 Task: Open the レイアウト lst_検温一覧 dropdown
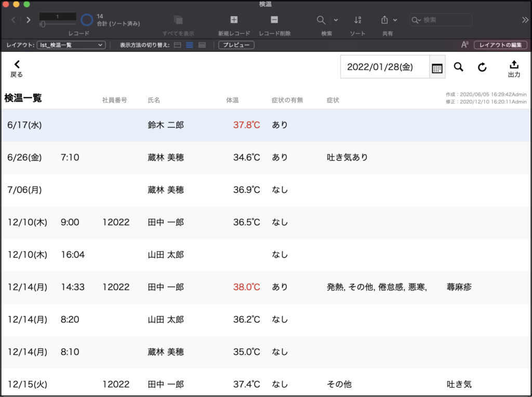pos(72,45)
